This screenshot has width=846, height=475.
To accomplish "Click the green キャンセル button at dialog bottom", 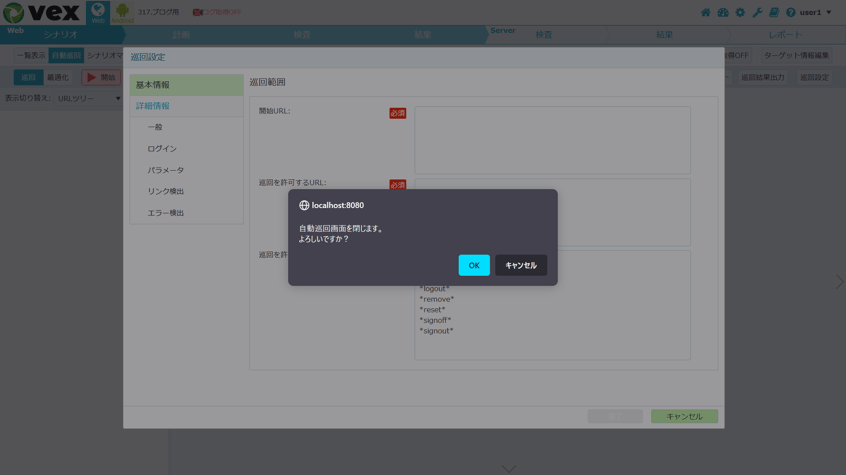I will pos(684,416).
